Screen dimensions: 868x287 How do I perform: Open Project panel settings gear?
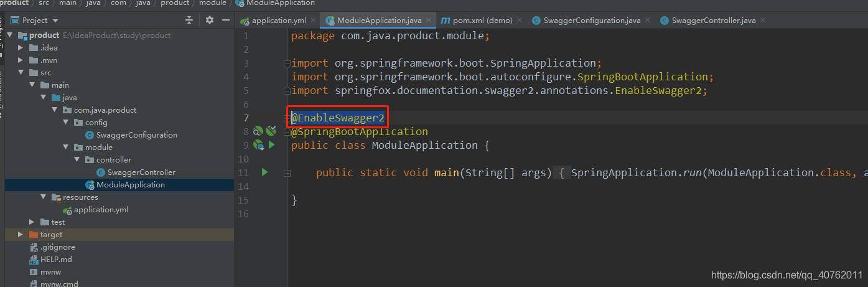click(x=210, y=21)
